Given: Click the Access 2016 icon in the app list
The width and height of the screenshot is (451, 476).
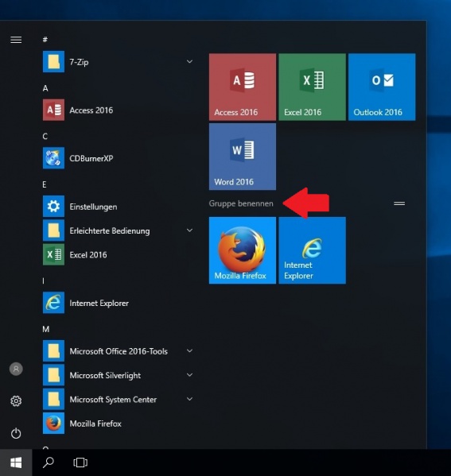Looking at the screenshot, I should (53, 110).
